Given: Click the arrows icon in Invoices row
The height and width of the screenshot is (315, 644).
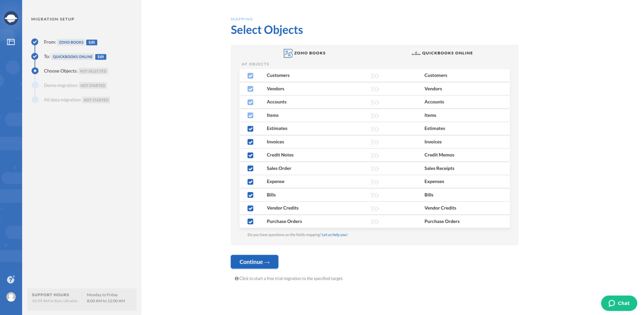Looking at the screenshot, I should [374, 142].
